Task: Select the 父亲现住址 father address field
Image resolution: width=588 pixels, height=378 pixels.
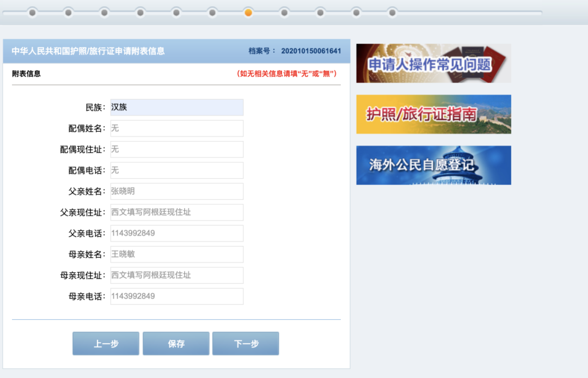Action: click(x=175, y=212)
